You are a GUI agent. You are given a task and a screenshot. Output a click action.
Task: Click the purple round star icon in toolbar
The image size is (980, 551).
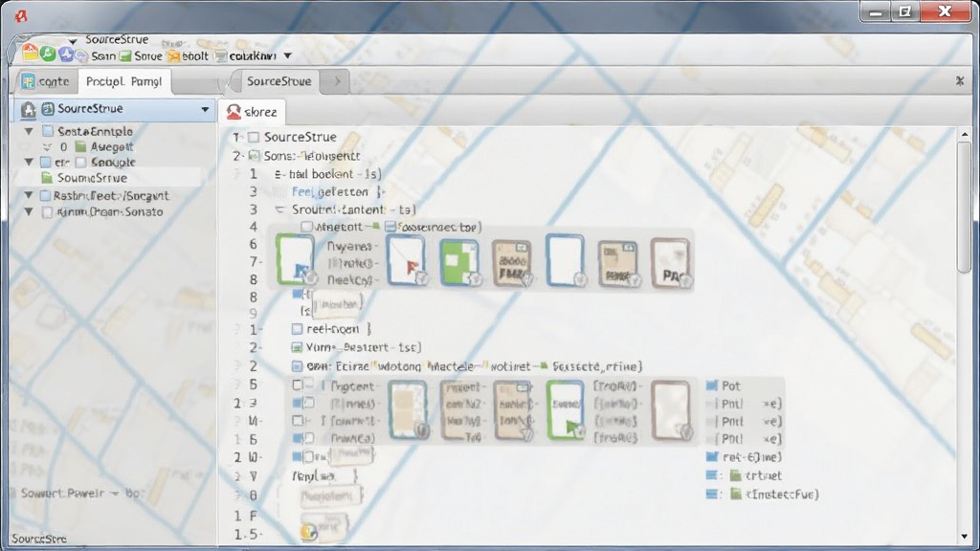point(66,55)
